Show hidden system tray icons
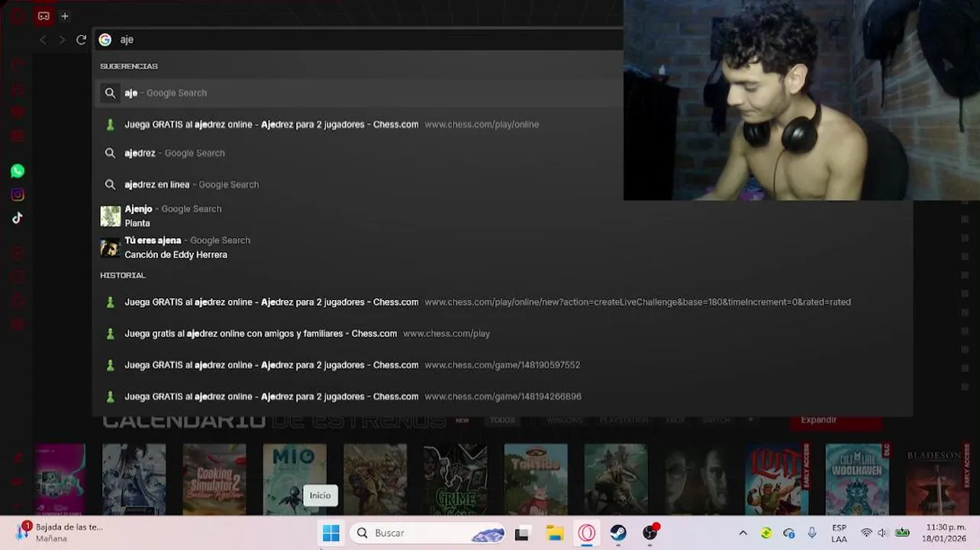This screenshot has width=980, height=550. click(743, 533)
